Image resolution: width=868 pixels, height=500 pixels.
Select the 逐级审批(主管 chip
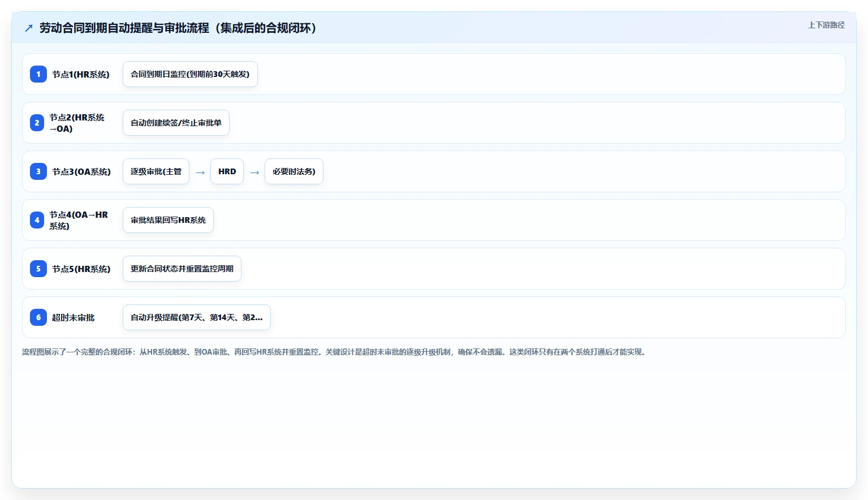pyautogui.click(x=156, y=171)
